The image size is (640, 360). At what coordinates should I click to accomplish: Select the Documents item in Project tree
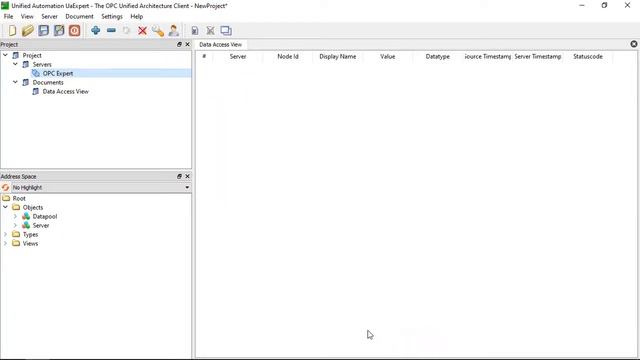(x=48, y=82)
